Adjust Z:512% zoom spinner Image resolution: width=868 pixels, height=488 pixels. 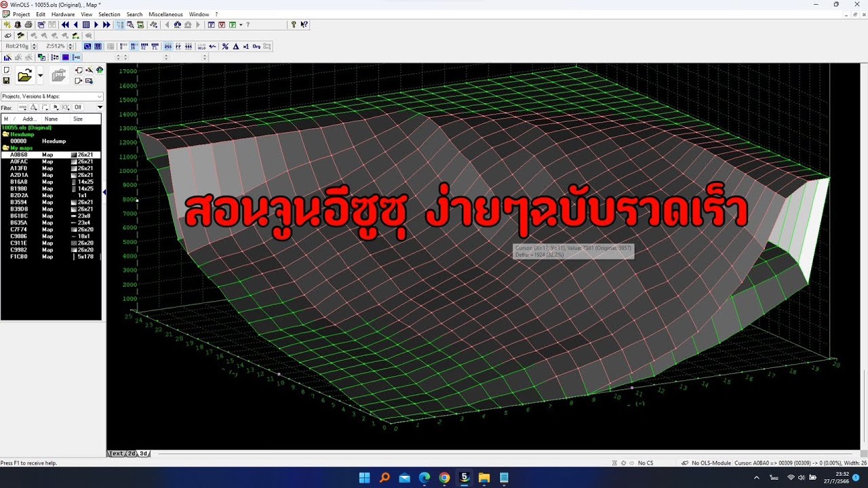tap(71, 46)
